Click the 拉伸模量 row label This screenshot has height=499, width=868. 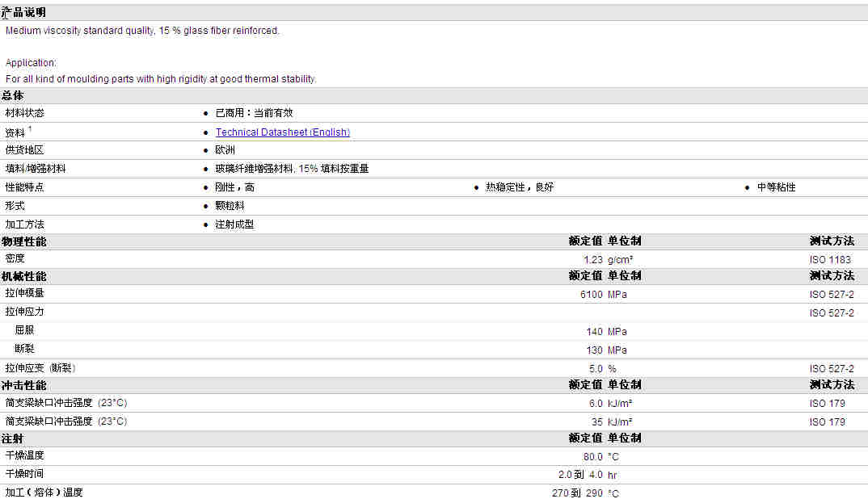pos(24,293)
